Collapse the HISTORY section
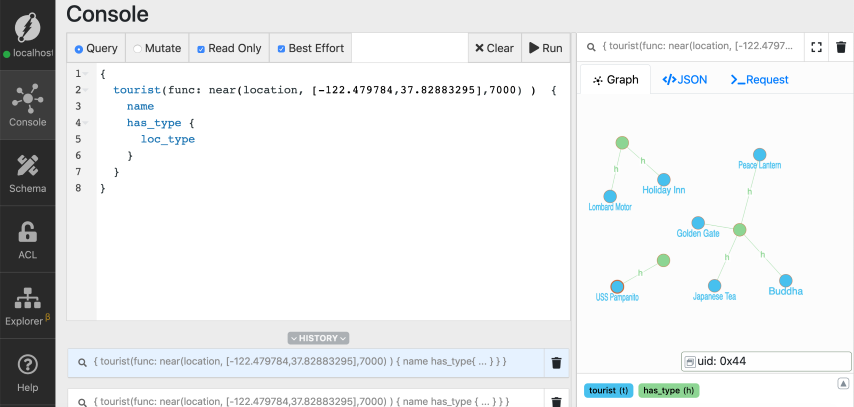 coord(318,338)
